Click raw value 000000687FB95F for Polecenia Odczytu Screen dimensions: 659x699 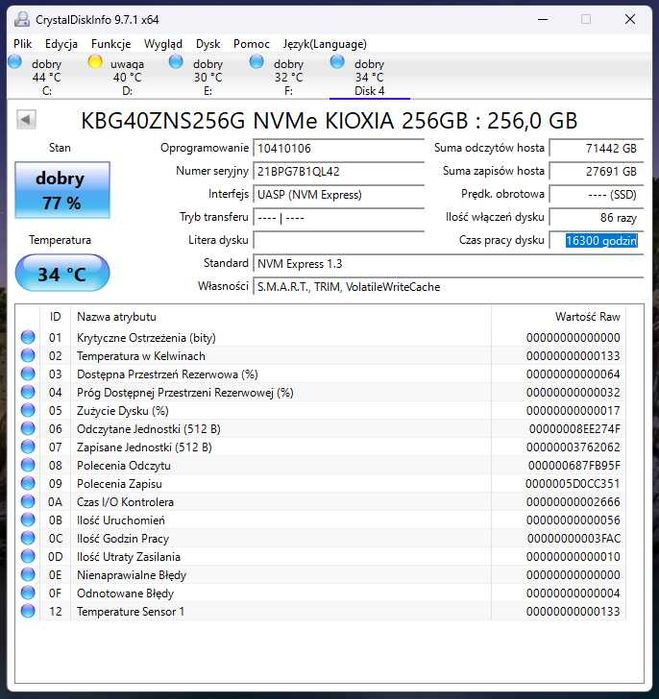(x=574, y=465)
